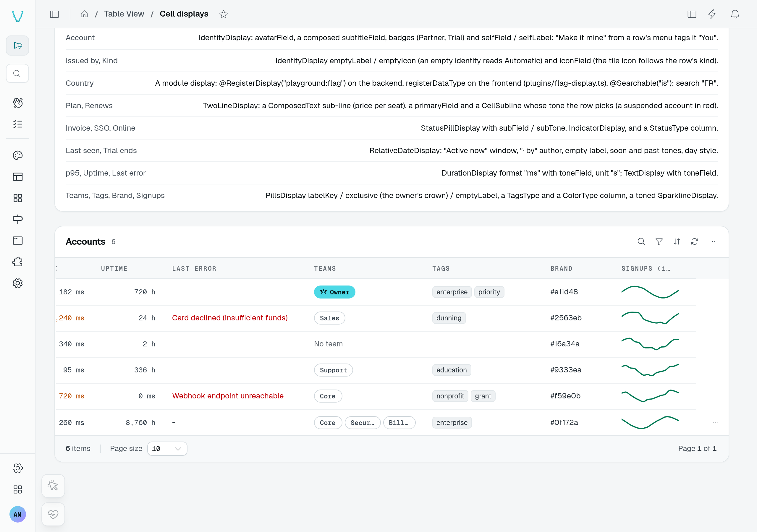Open the bottom sidebar apps grid icon

pos(17,489)
